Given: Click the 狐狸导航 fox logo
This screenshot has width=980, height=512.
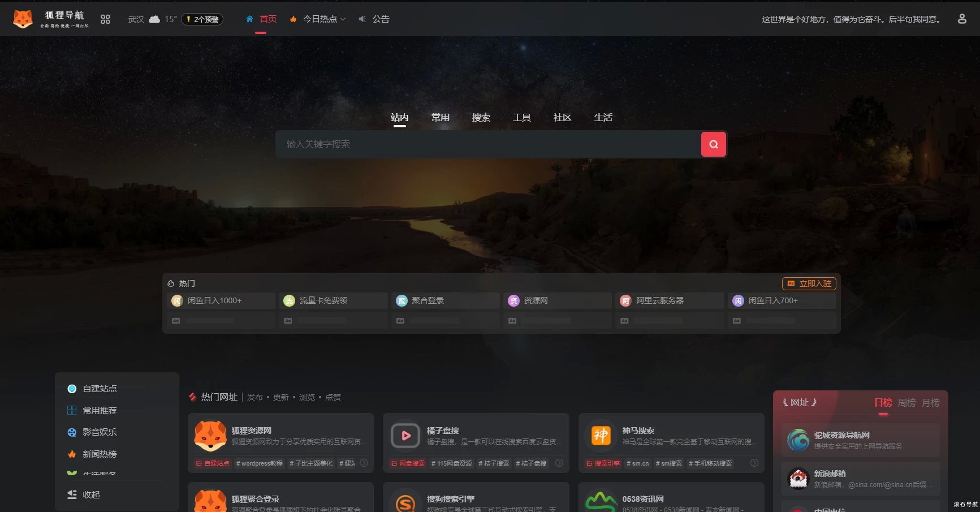Looking at the screenshot, I should [23, 18].
